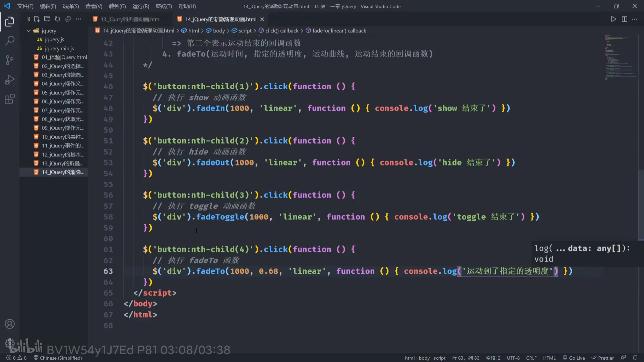Open the Extensions view
The image size is (644, 362).
(x=10, y=99)
